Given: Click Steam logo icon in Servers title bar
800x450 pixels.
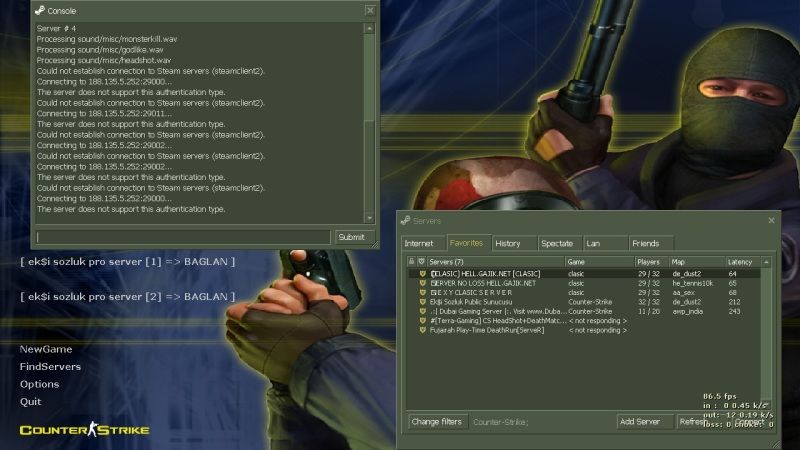Looking at the screenshot, I should pyautogui.click(x=406, y=220).
